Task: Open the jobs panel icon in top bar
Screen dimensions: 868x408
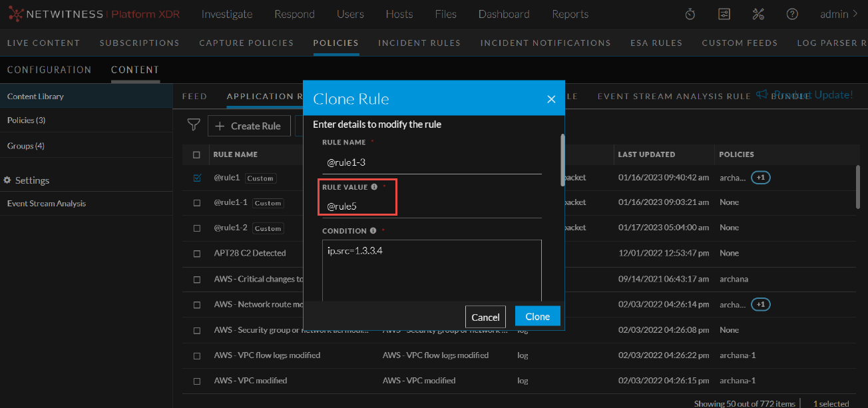Action: pyautogui.click(x=724, y=13)
